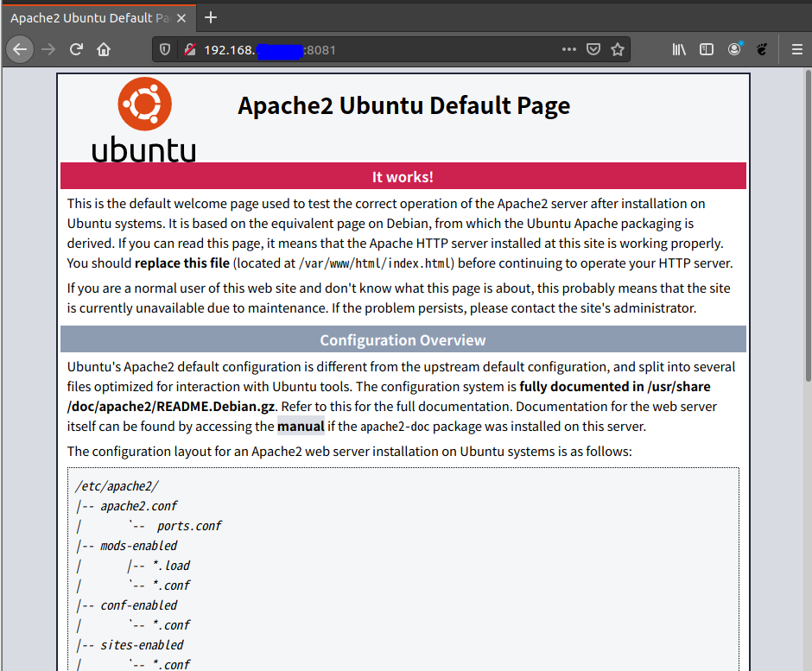This screenshot has width=812, height=671.
Task: Click "conf-enabled" in the config tree
Action: click(x=139, y=605)
